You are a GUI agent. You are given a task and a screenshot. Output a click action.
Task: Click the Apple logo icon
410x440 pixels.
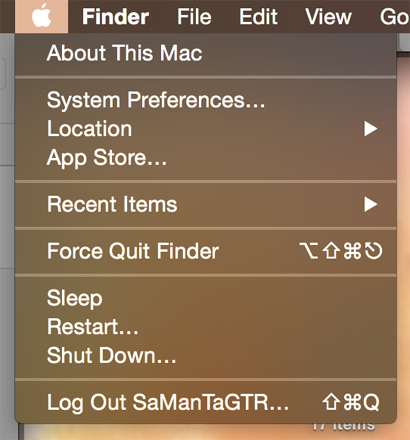[x=41, y=16]
